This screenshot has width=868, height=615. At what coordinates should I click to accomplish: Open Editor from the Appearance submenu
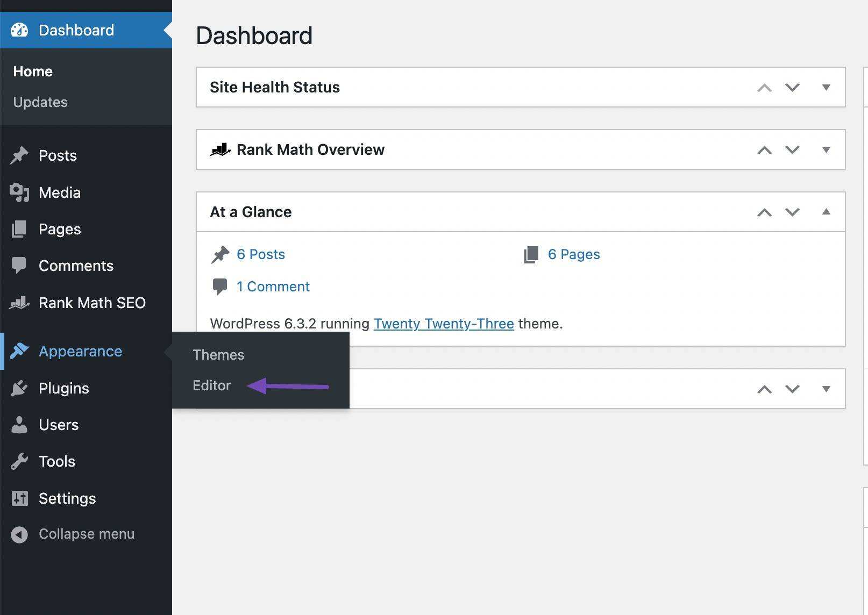[x=211, y=385]
